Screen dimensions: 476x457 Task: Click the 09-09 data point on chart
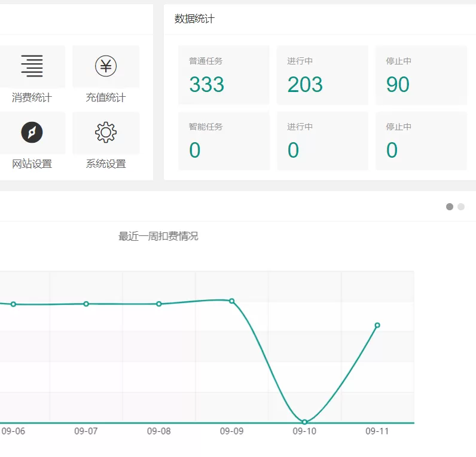[x=232, y=301]
